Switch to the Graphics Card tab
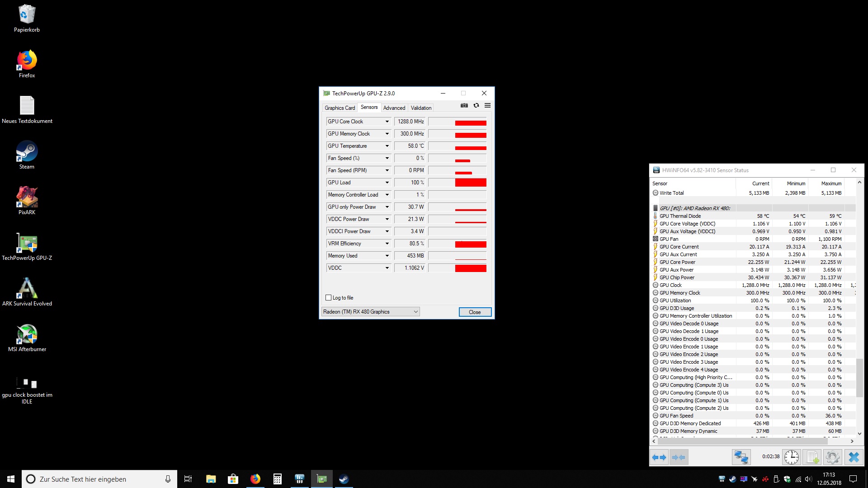Image resolution: width=868 pixels, height=488 pixels. tap(340, 108)
